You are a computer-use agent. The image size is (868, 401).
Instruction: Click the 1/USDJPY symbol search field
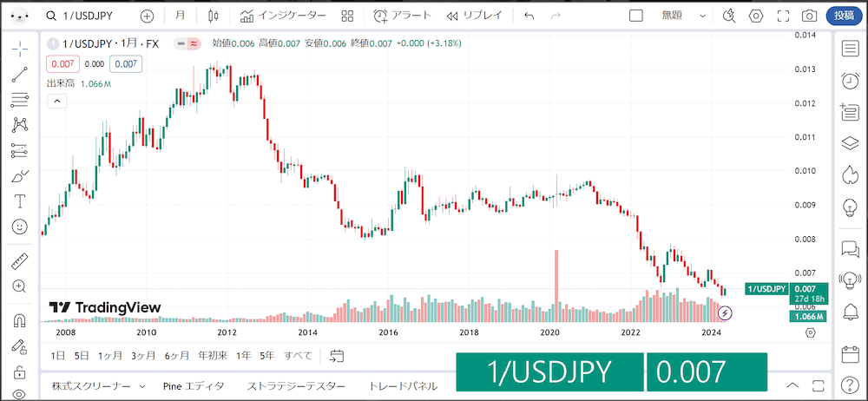[x=87, y=16]
